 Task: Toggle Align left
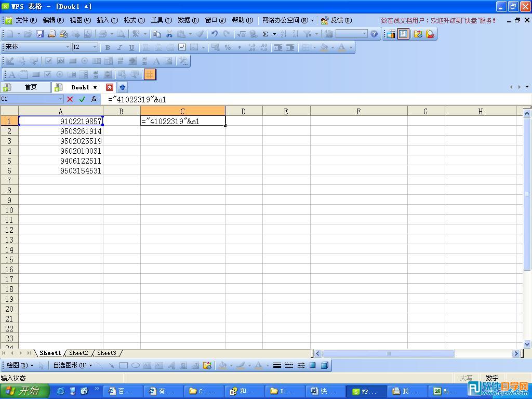pyautogui.click(x=146, y=47)
